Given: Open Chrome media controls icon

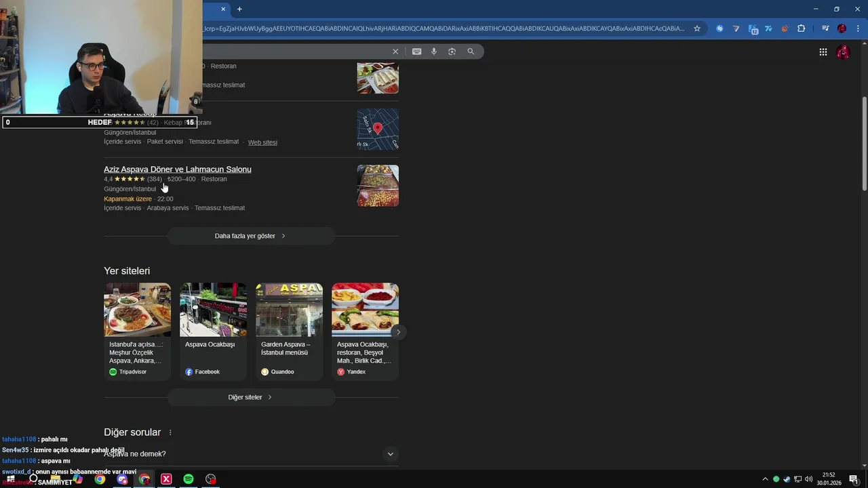Looking at the screenshot, I should (x=825, y=28).
